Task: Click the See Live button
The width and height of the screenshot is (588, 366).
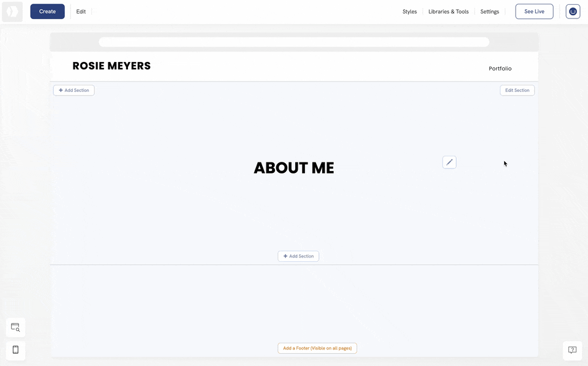Action: 534,12
